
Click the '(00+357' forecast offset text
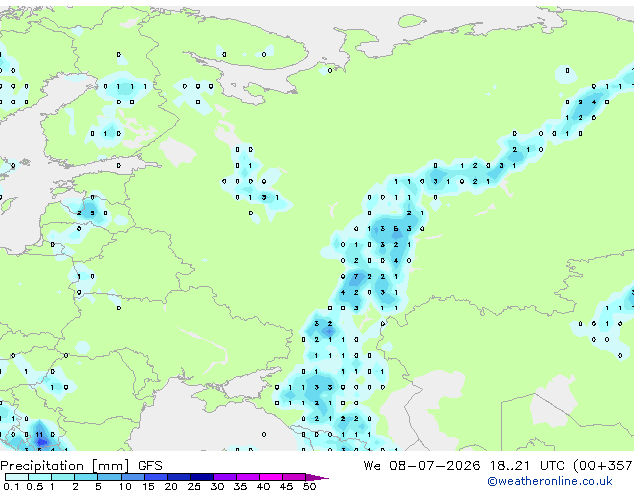[603, 466]
